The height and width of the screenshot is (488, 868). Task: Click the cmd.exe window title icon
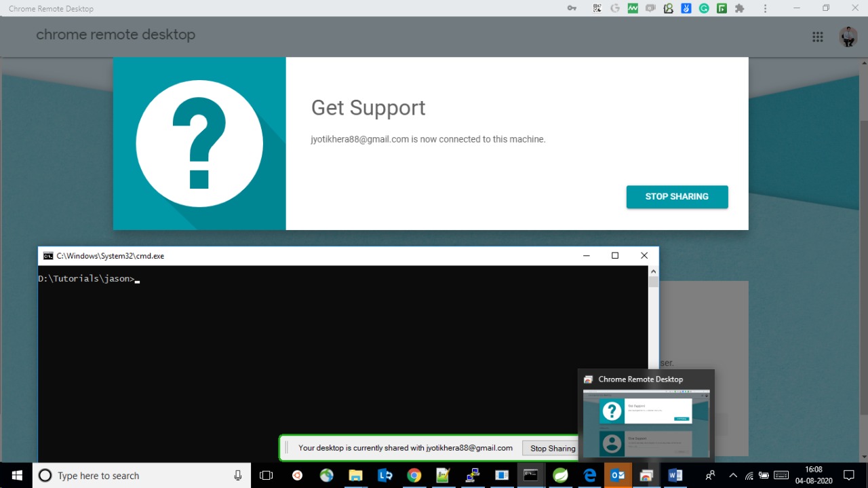(48, 256)
